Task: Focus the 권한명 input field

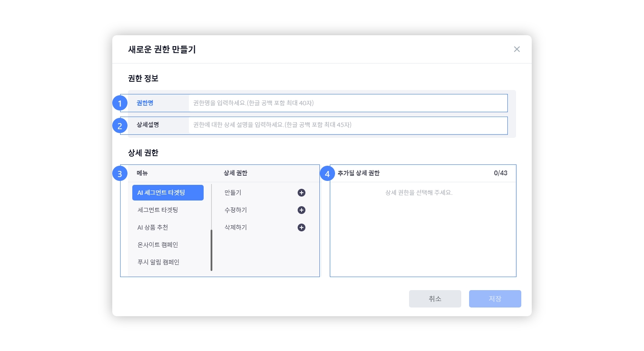Action: pos(347,103)
